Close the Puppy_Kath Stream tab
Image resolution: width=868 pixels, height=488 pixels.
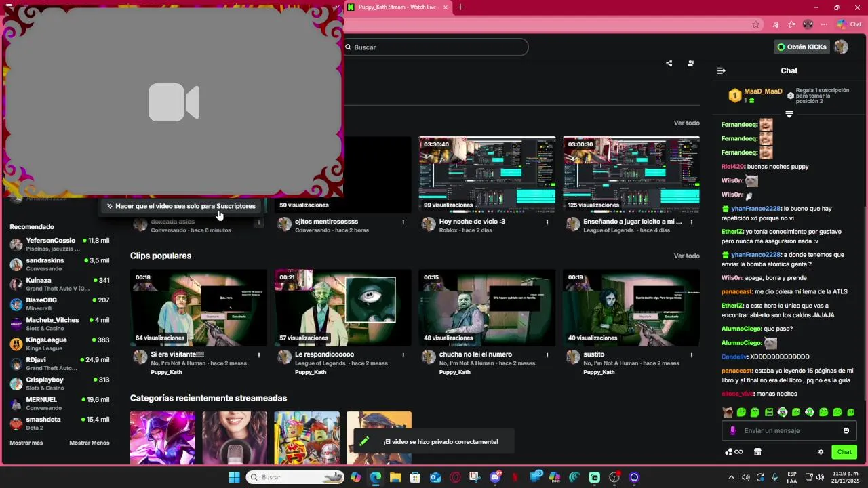tap(445, 7)
